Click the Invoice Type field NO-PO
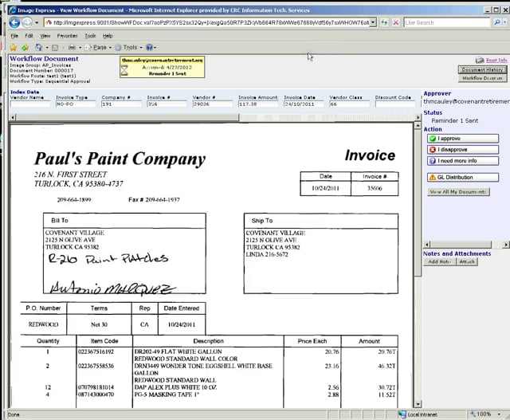Viewport: 510px width, 420px height. click(76, 104)
